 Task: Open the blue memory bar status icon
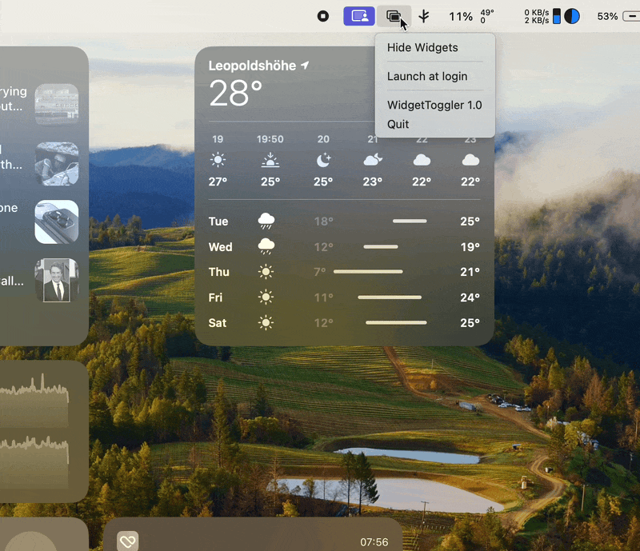[x=557, y=16]
